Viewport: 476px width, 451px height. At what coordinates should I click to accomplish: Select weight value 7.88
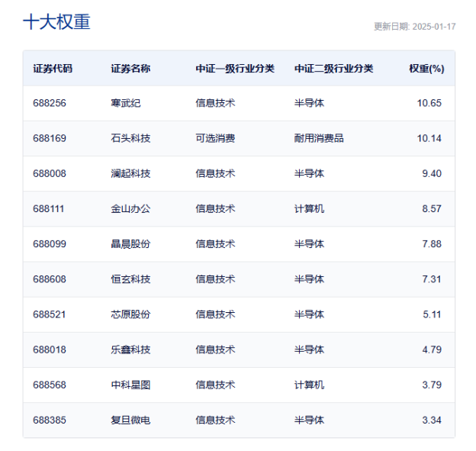pyautogui.click(x=432, y=244)
